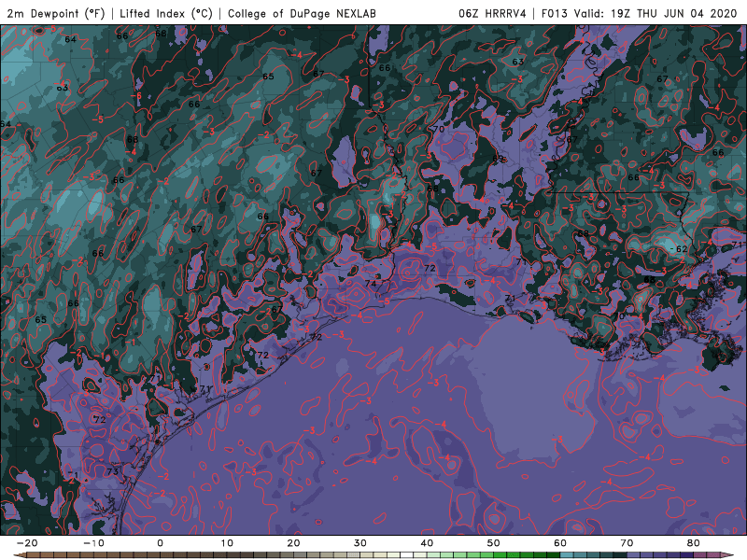This screenshot has width=747, height=560.
Task: Click the right arrow cap of the color bar
Action: tap(727, 554)
